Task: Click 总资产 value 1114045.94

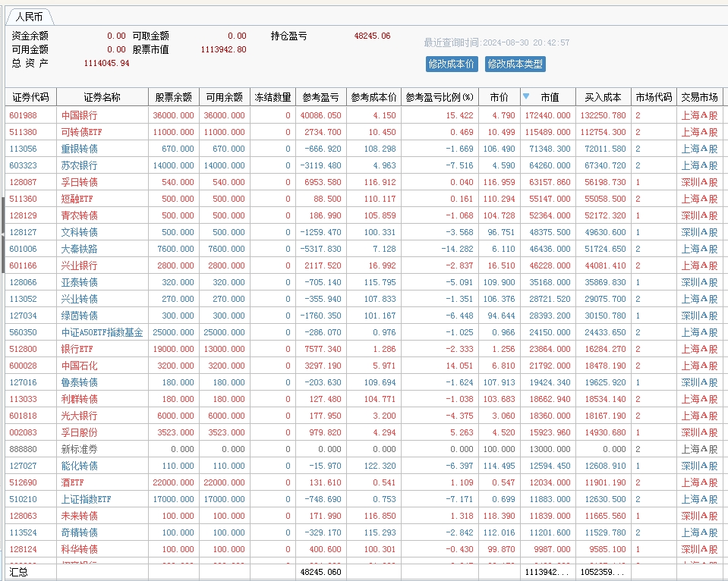Action: 107,63
